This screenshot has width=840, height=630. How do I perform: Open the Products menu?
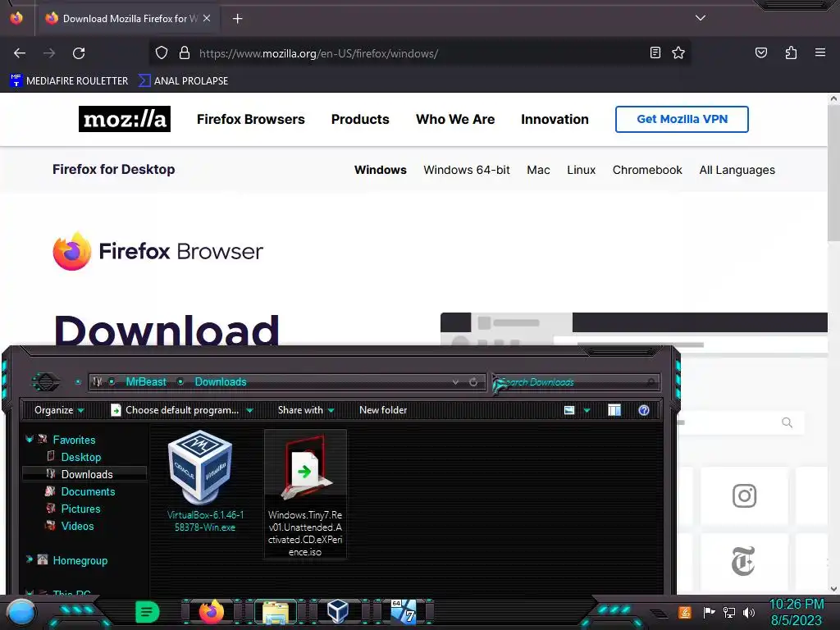360,119
